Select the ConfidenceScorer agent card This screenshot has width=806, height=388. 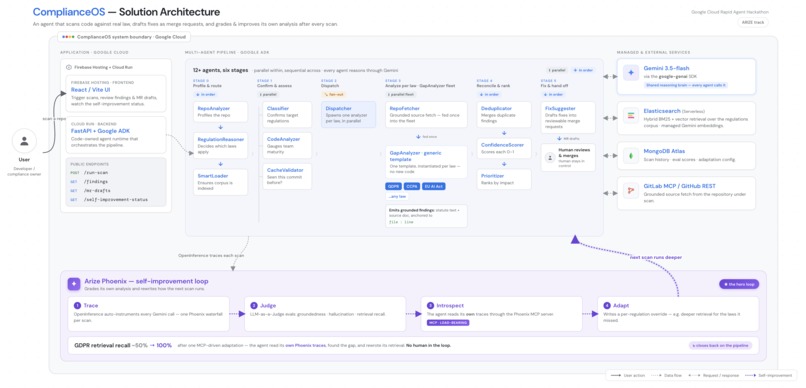click(x=504, y=147)
